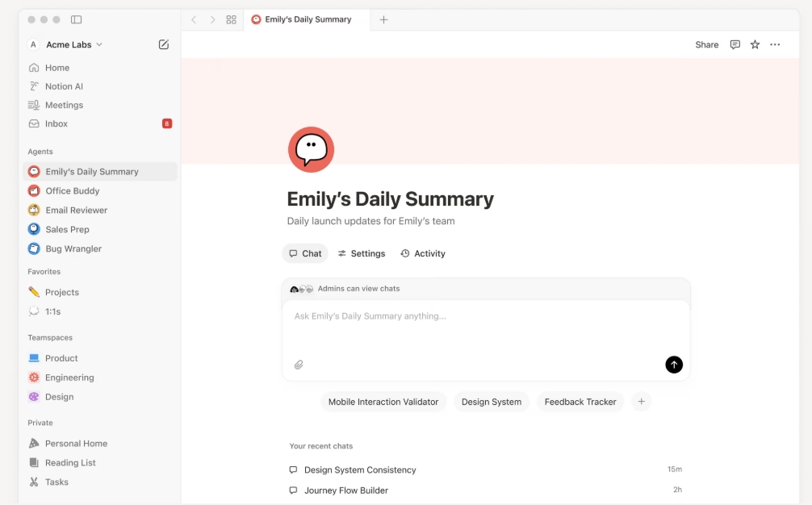The image size is (812, 505).
Task: Click the large chat bubble page icon
Action: [312, 149]
